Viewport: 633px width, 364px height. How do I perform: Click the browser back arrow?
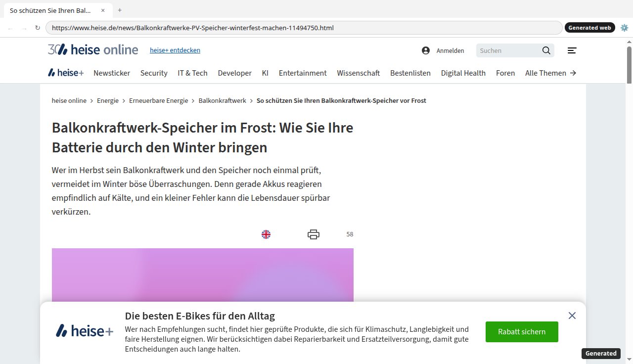coord(10,28)
